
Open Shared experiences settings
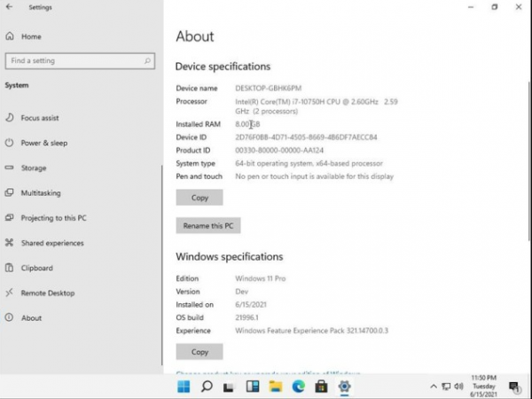click(44, 243)
